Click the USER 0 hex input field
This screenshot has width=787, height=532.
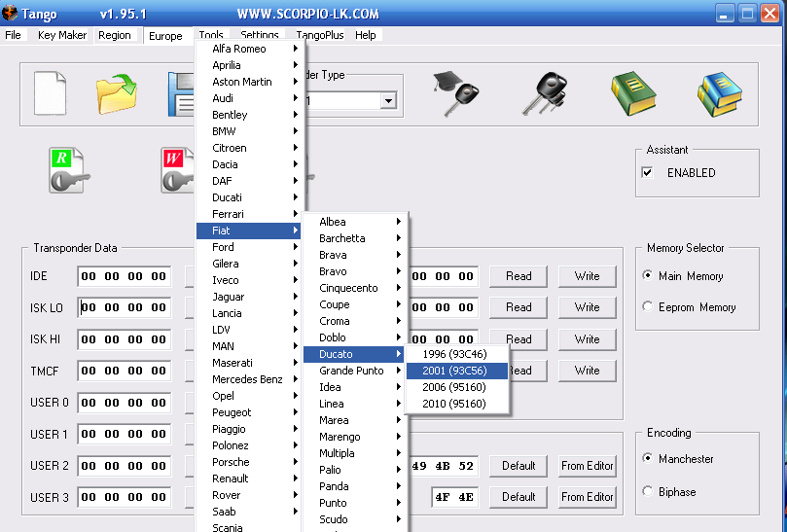tap(124, 403)
